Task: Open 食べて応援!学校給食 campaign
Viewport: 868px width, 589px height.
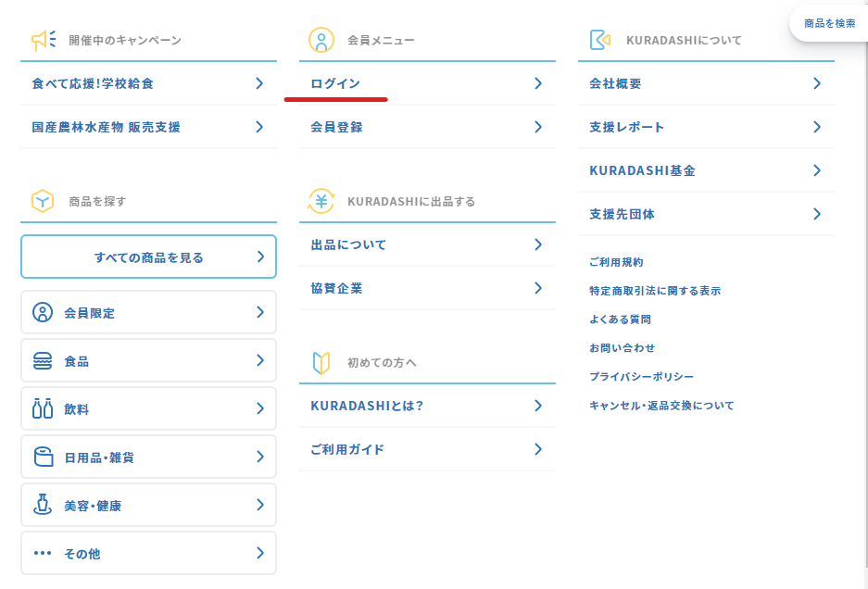Action: [x=148, y=83]
